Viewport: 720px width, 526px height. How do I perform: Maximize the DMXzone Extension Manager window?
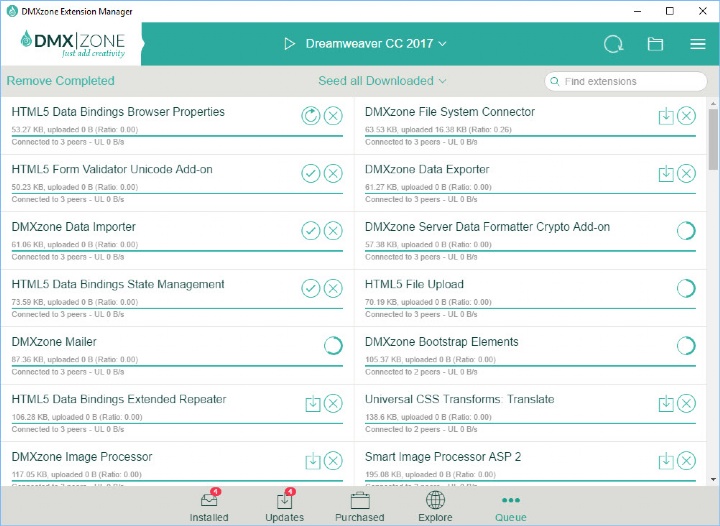pos(670,11)
